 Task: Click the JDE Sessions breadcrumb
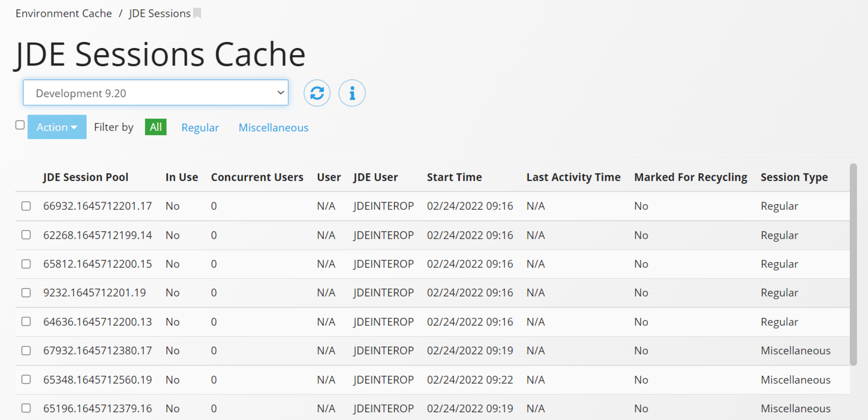click(160, 13)
